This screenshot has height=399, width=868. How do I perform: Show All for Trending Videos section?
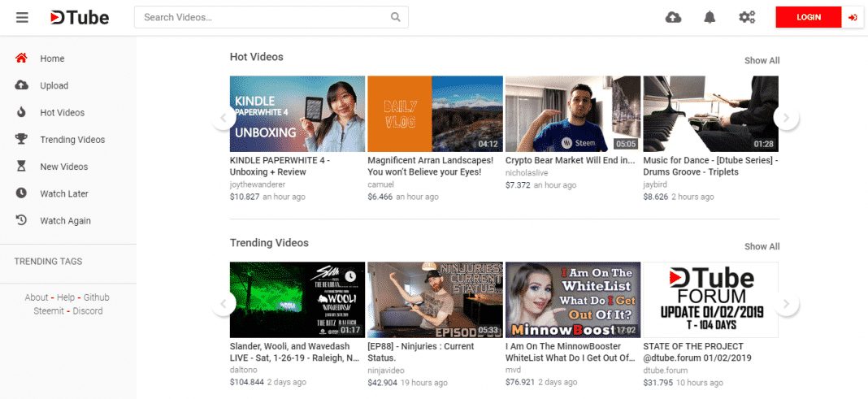(x=762, y=246)
